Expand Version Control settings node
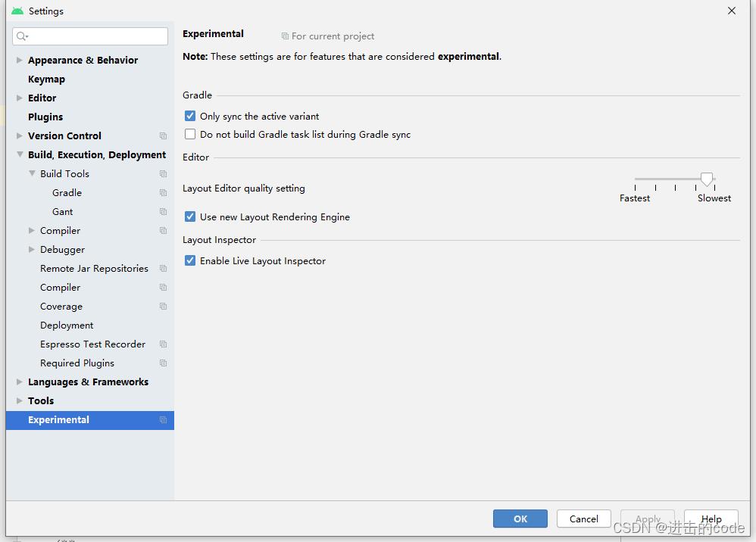756x542 pixels. tap(19, 135)
